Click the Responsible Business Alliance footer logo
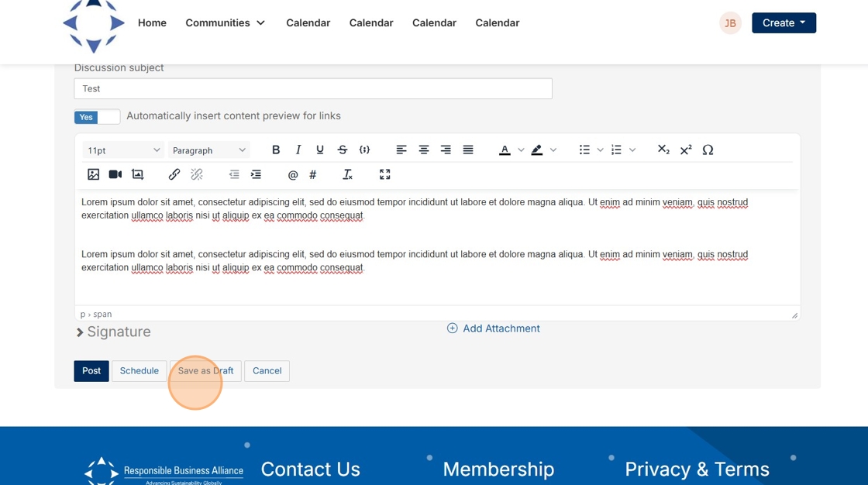Image resolution: width=868 pixels, height=485 pixels. point(164,470)
